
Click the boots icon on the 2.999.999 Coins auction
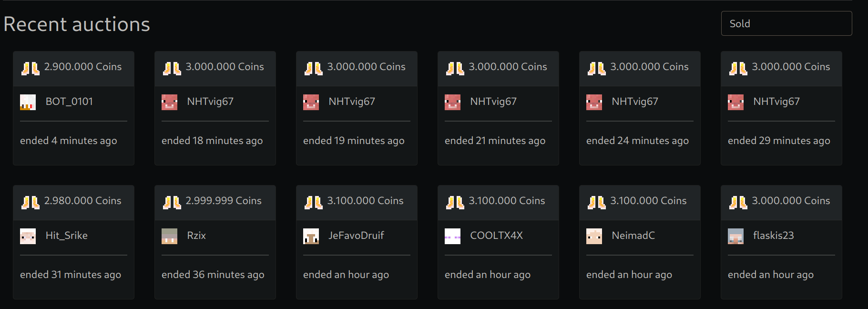[x=172, y=202]
